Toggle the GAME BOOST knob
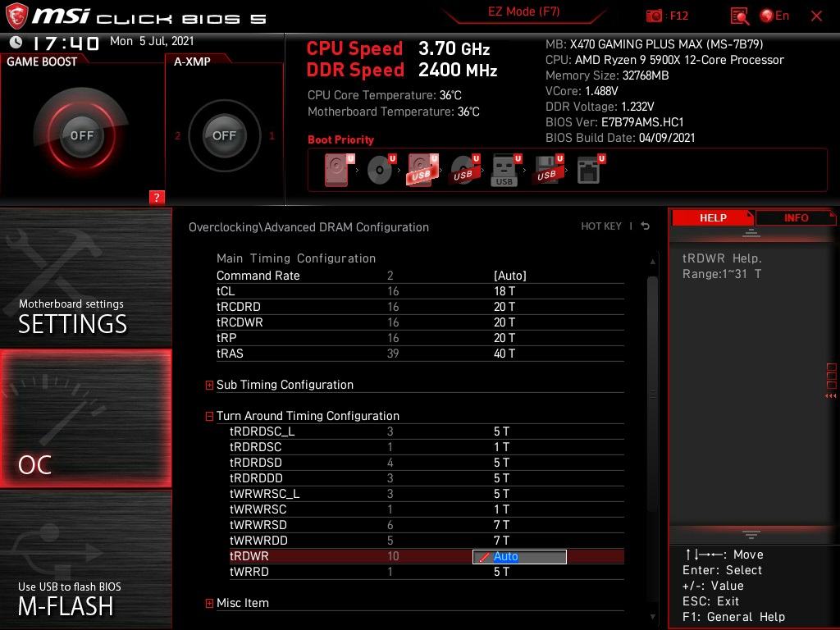This screenshot has width=840, height=630. click(x=81, y=135)
